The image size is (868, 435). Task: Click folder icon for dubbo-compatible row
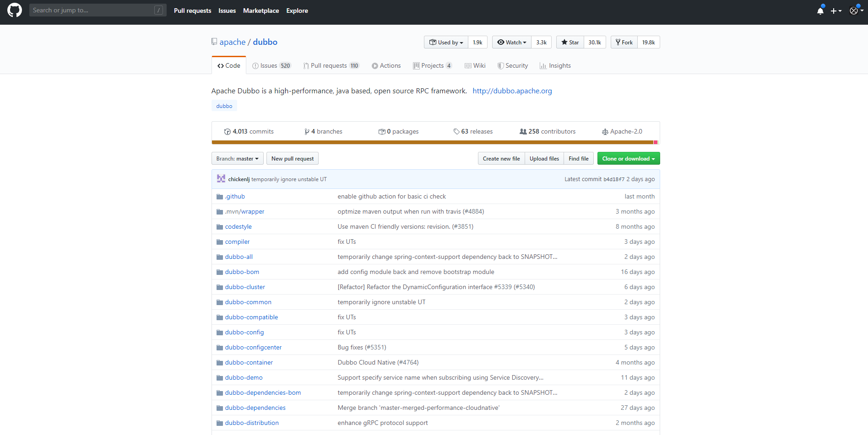click(220, 317)
